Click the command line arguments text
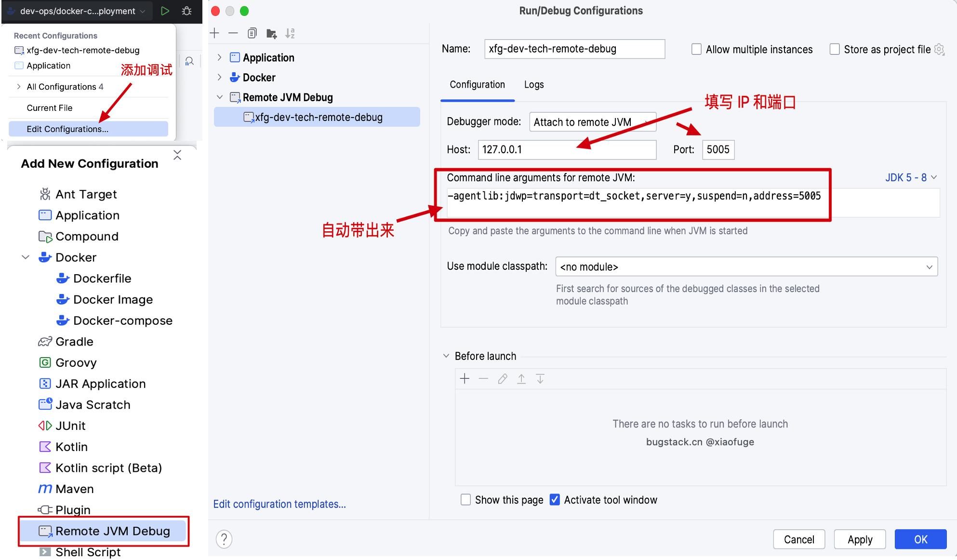The width and height of the screenshot is (957, 560). (634, 196)
